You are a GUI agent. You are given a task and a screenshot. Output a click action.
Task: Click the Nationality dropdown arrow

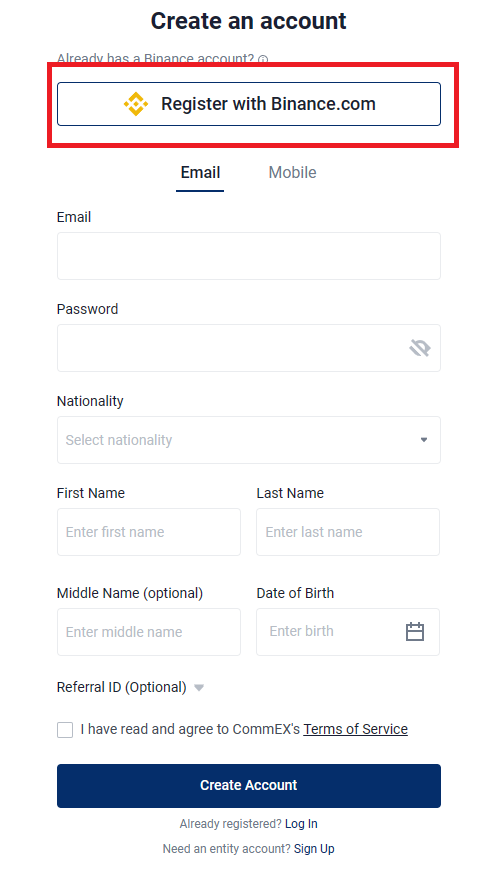424,440
